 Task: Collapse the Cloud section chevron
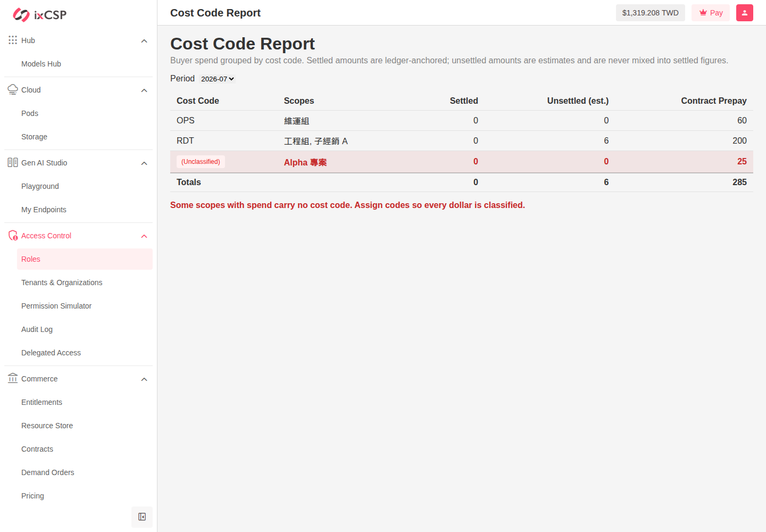tap(144, 90)
